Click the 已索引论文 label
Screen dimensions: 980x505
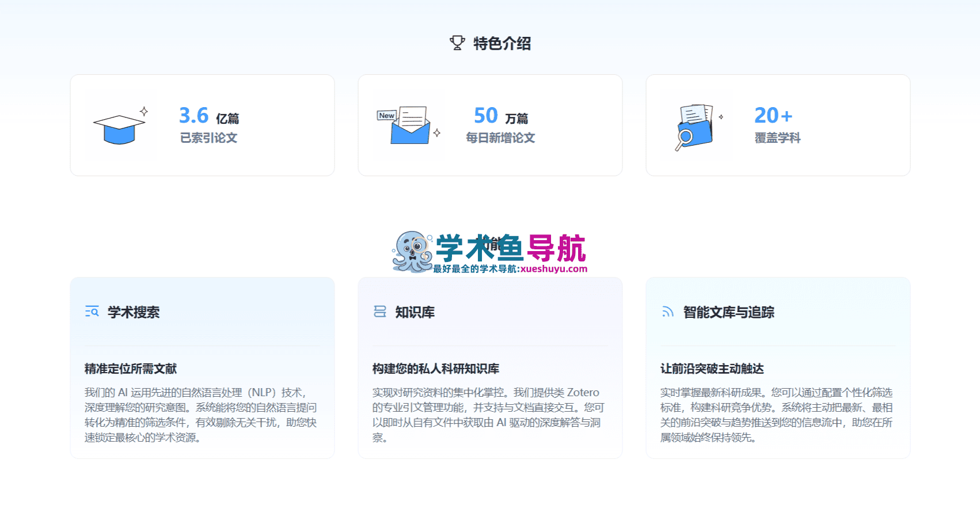click(208, 138)
